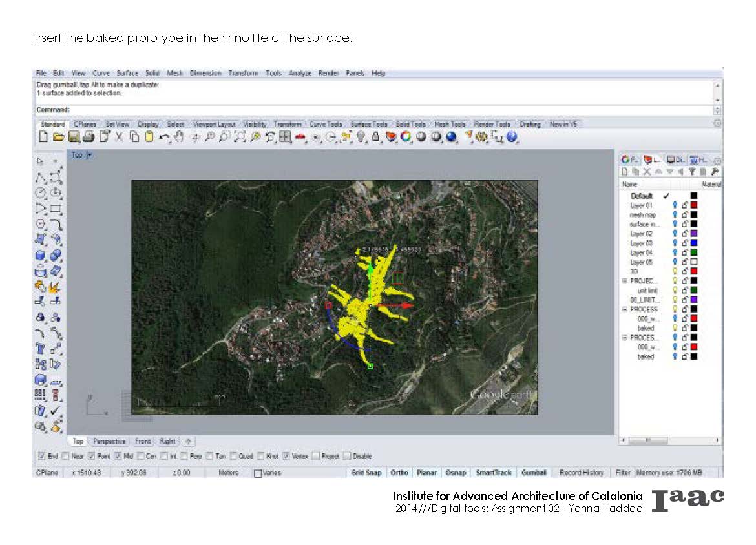
Task: Toggle Layer 01 visibility lightbulb
Action: coord(675,205)
